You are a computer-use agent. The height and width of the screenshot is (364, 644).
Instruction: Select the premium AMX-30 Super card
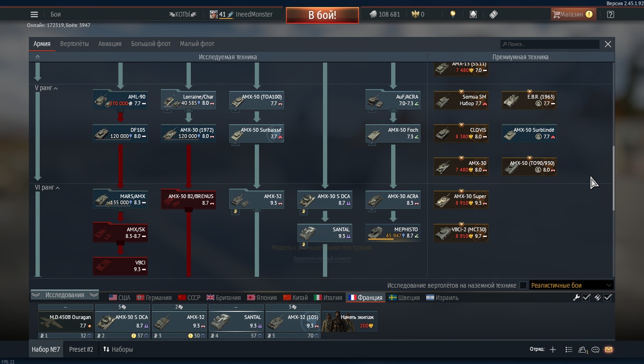(461, 200)
